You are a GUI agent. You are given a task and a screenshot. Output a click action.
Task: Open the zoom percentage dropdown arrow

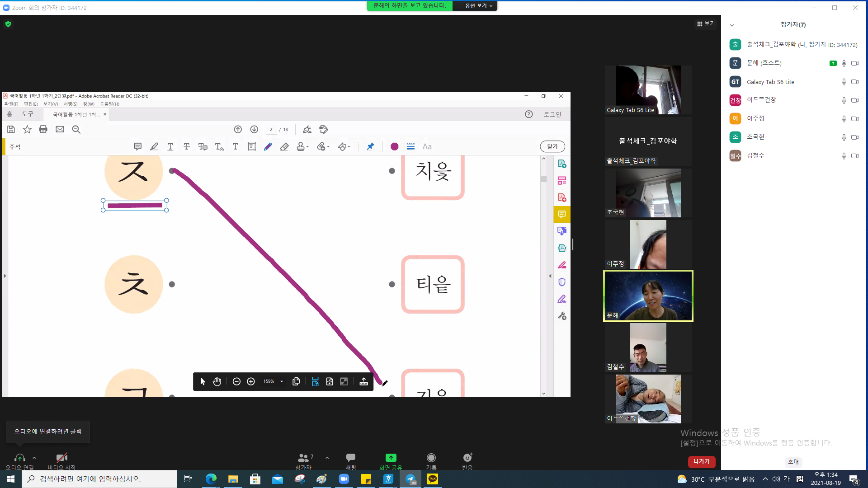282,382
